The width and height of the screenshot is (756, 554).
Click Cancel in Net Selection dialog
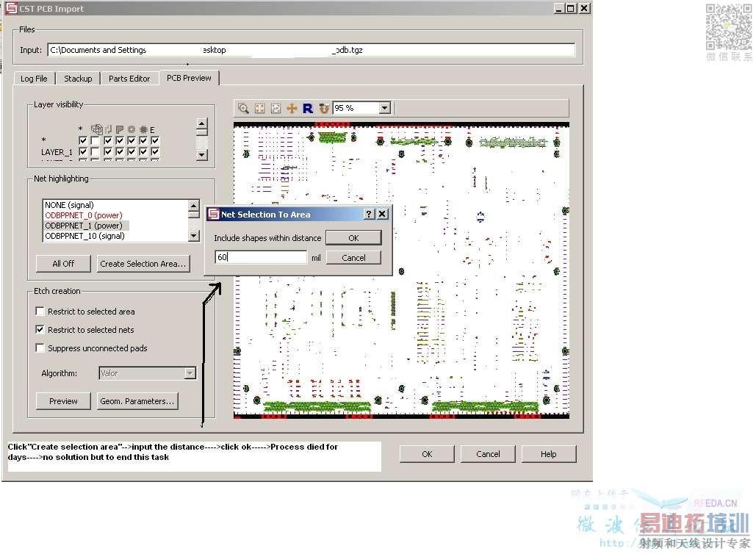[353, 258]
